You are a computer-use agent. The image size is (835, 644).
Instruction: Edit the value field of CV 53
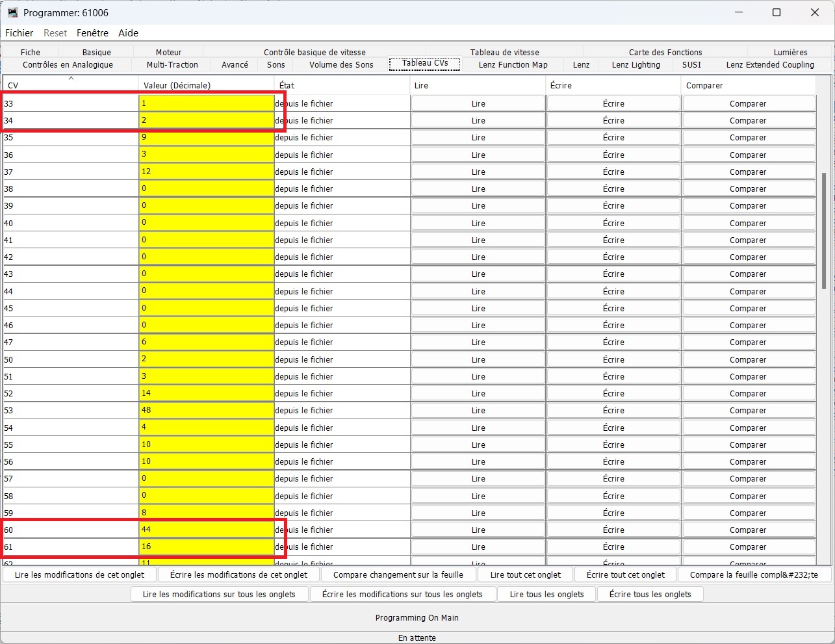206,410
